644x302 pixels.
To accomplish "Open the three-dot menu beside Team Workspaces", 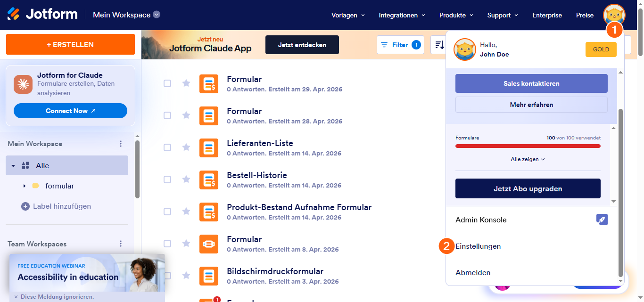I will [x=121, y=244].
